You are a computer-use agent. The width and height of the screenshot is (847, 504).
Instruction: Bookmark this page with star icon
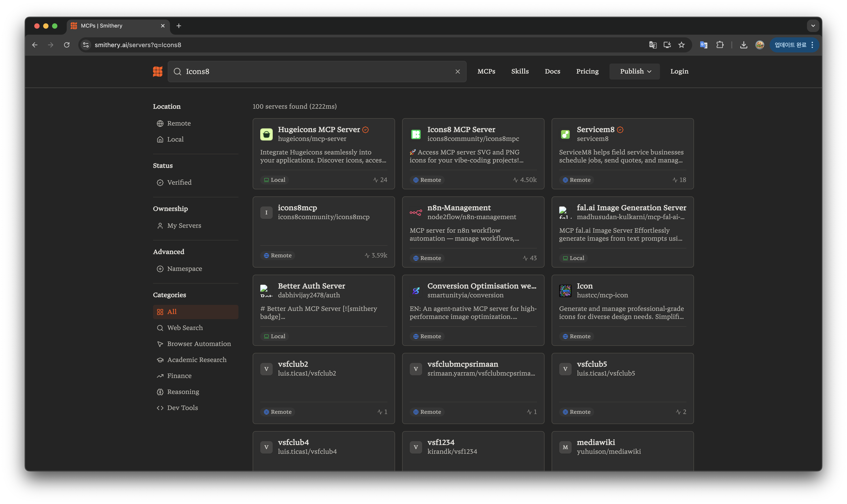tap(681, 45)
